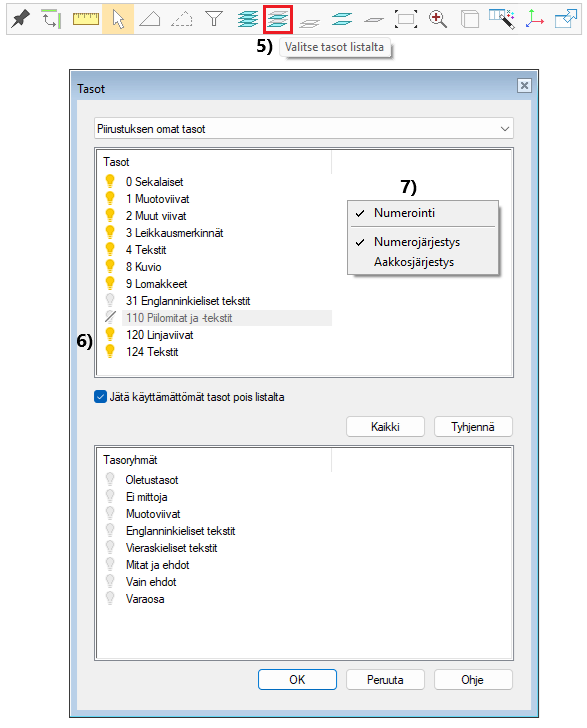Open Valitse tasot listalta layers icon

point(278,19)
